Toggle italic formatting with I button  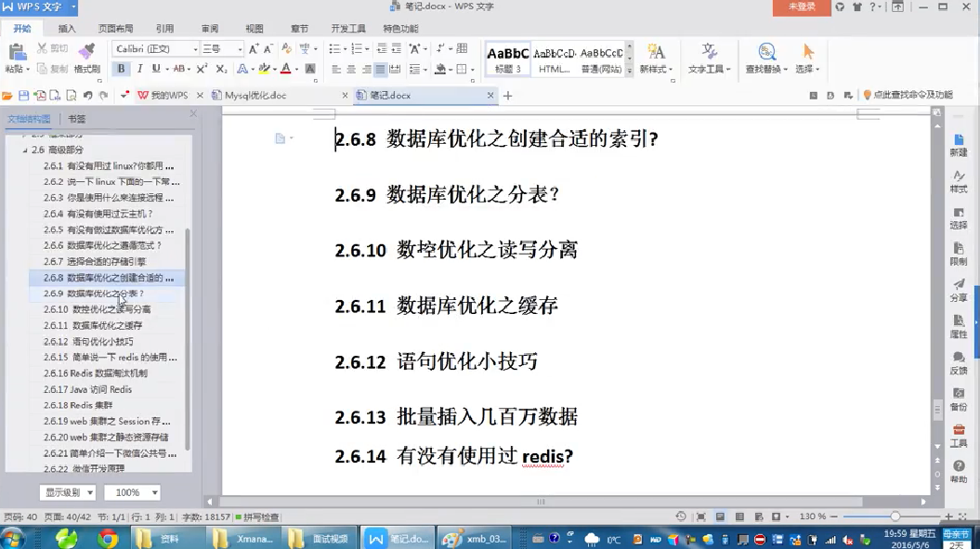tap(139, 69)
